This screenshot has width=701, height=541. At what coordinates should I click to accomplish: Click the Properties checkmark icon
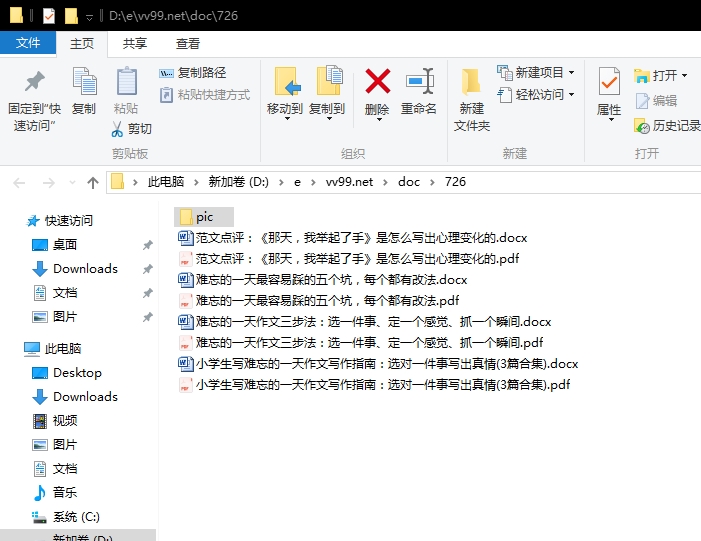(x=609, y=81)
